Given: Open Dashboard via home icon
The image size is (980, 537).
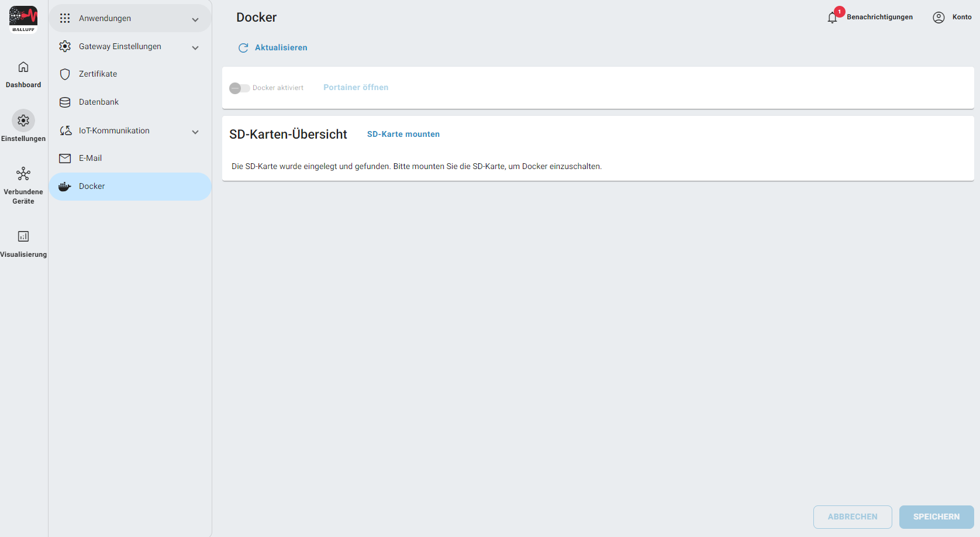Looking at the screenshot, I should tap(23, 67).
